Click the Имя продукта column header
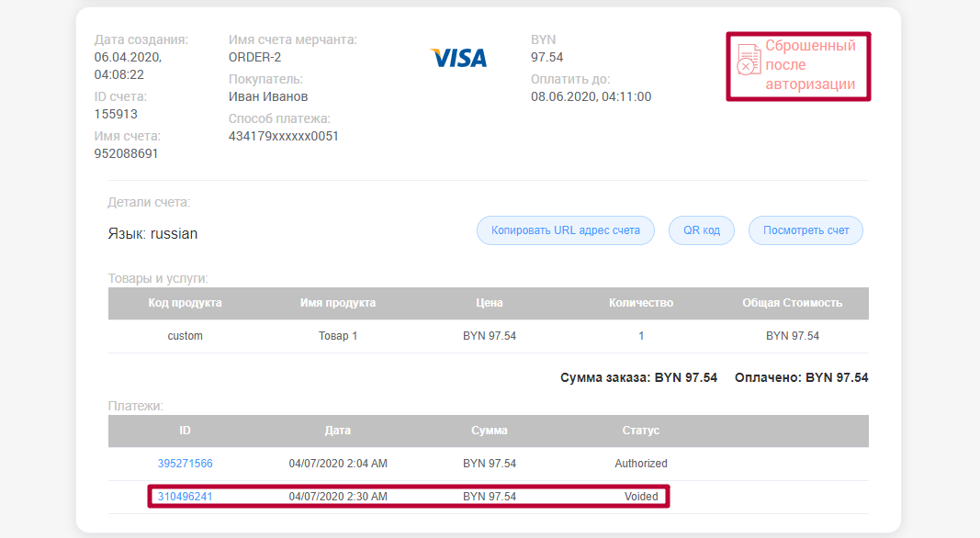This screenshot has width=980, height=538. tap(337, 303)
